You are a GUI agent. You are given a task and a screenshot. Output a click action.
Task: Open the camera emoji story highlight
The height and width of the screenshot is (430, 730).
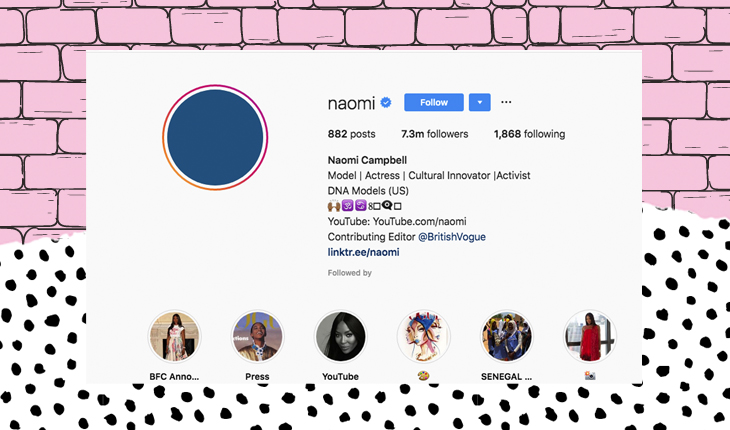click(x=590, y=336)
